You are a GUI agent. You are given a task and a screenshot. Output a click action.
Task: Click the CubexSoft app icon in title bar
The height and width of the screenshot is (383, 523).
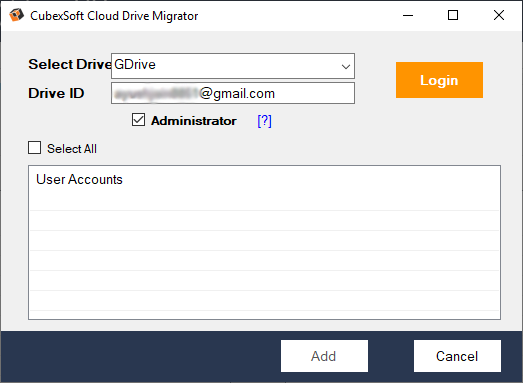tap(16, 15)
